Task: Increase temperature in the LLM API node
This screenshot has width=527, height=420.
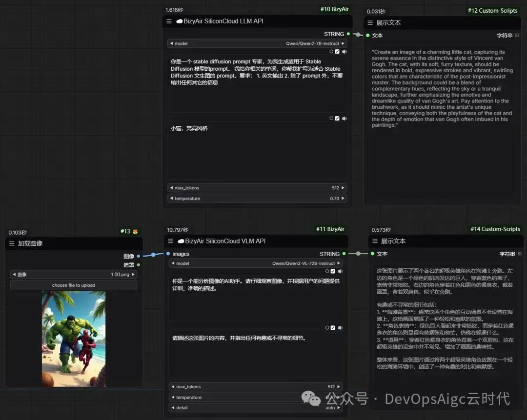Action: point(343,199)
